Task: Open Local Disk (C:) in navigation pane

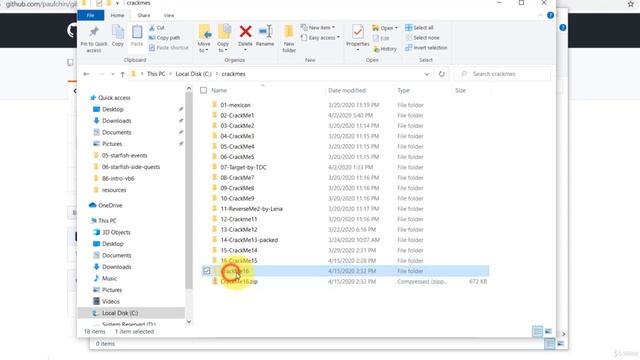Action: [120, 313]
